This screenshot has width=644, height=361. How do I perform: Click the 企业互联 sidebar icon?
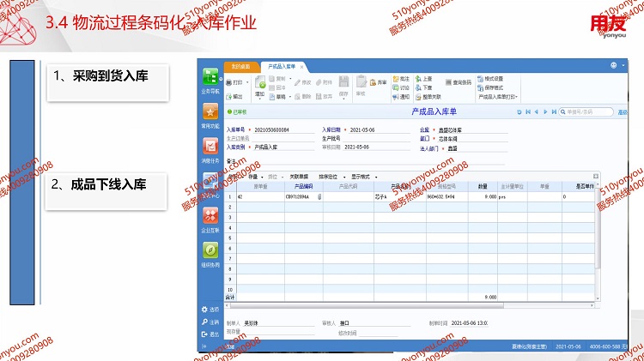coord(210,215)
